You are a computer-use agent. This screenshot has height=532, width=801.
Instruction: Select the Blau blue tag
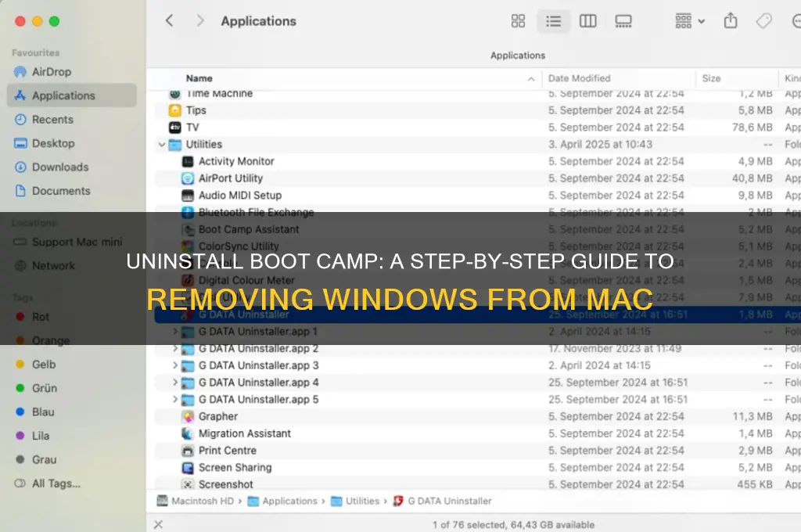34,412
